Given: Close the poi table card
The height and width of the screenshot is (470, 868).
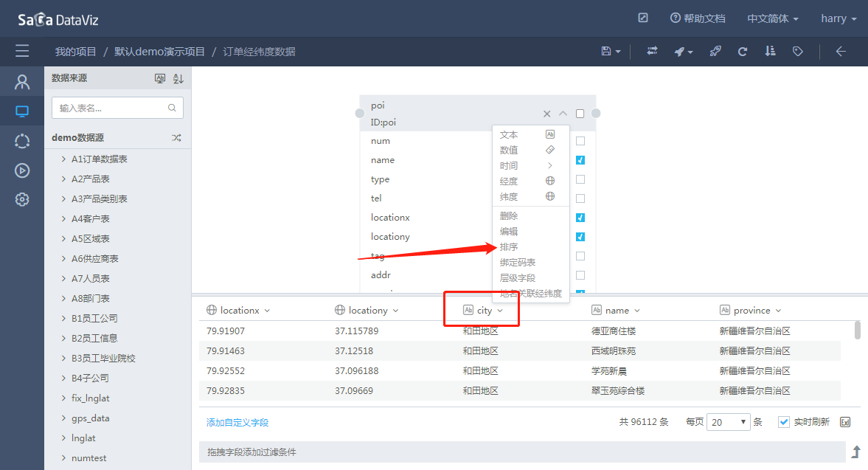Looking at the screenshot, I should [x=546, y=114].
